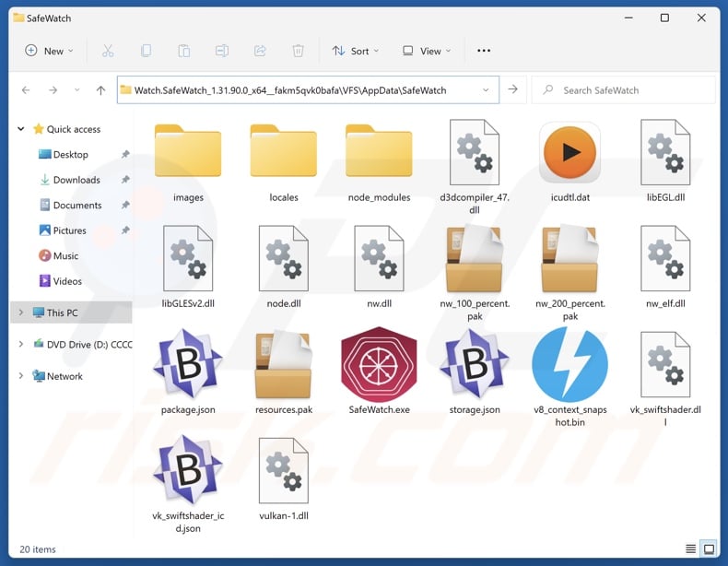Click the Cut toolbar icon
This screenshot has width=728, height=566.
108,51
